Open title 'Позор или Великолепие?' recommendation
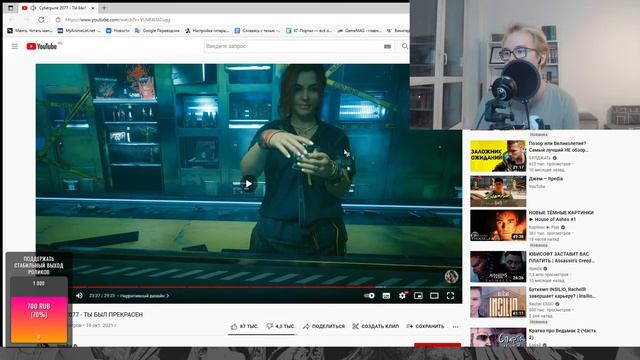This screenshot has height=360, width=640. (558, 147)
